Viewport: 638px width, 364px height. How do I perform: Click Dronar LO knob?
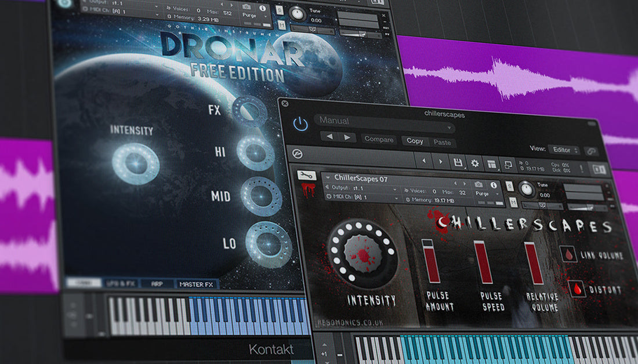click(268, 245)
